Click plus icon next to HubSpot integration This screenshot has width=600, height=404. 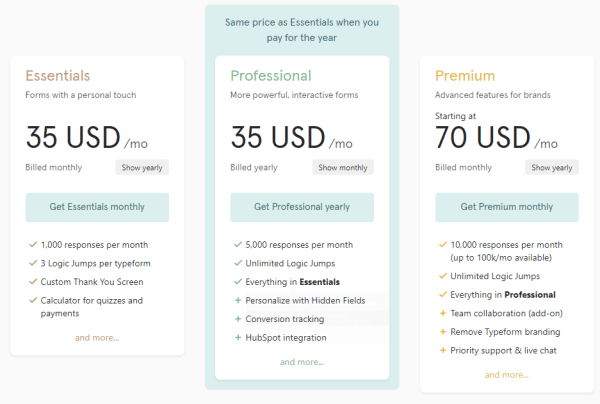coord(238,337)
